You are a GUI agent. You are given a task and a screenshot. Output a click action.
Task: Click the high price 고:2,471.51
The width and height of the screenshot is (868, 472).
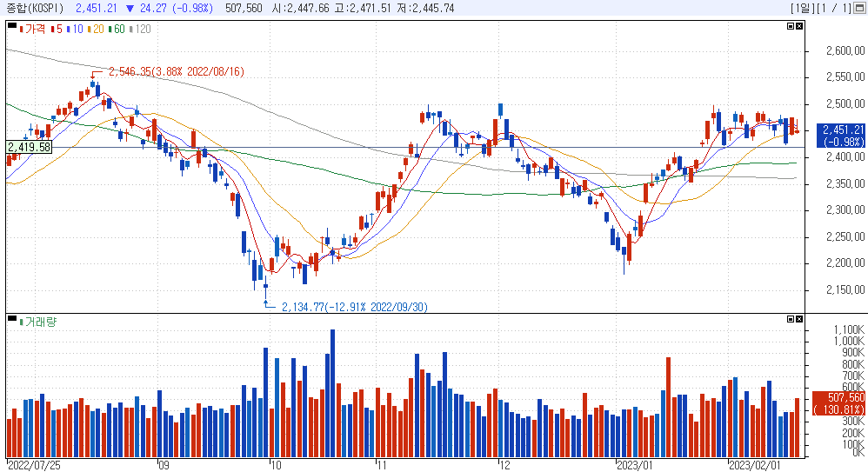click(x=363, y=9)
